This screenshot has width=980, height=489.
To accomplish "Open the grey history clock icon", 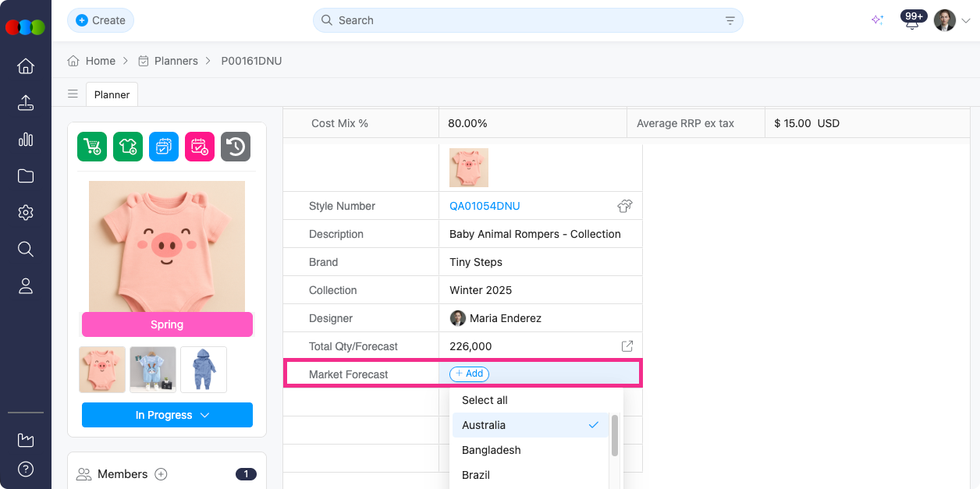I will (x=236, y=147).
